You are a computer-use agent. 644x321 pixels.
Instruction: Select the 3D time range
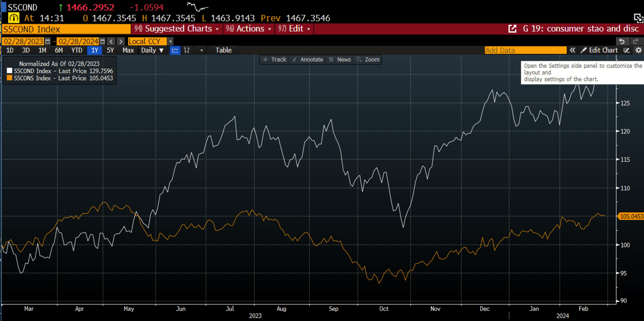26,50
